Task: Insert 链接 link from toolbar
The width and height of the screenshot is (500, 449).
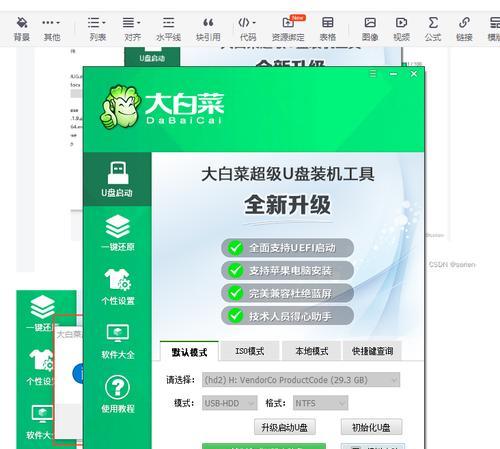Action: (x=464, y=29)
